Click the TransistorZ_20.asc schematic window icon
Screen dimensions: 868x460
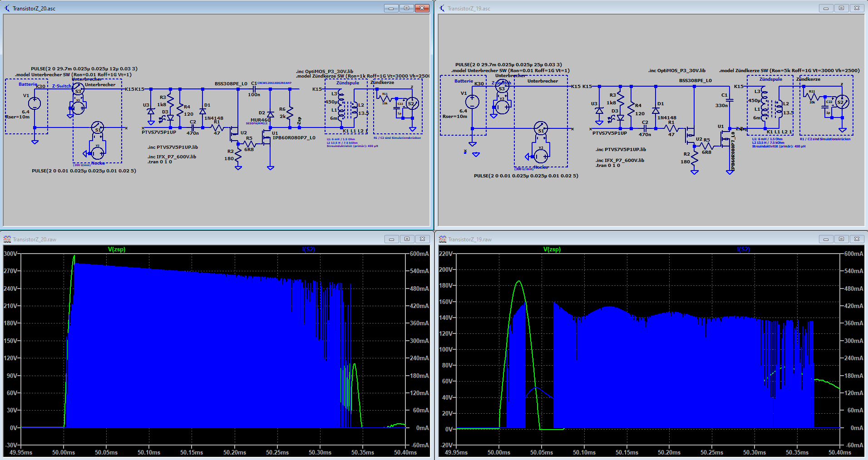coord(7,8)
